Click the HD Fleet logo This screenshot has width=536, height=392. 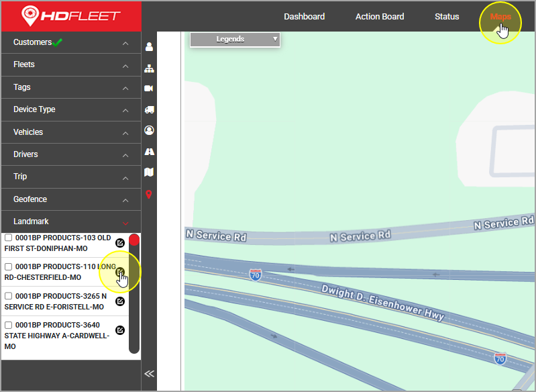pos(70,15)
